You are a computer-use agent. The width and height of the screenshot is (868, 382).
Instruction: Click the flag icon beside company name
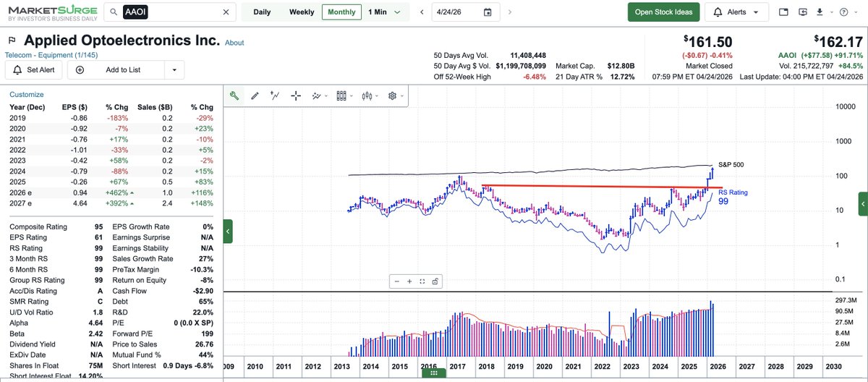(12, 41)
